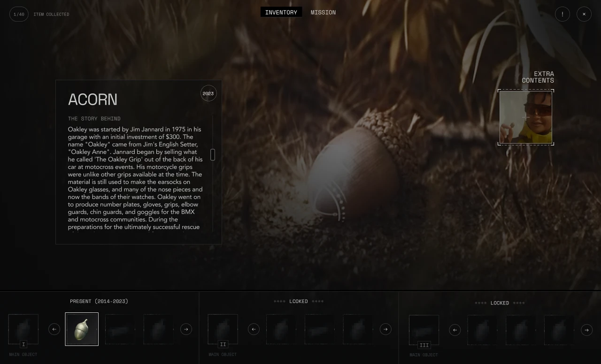Go to previous item in Present section

(x=54, y=329)
